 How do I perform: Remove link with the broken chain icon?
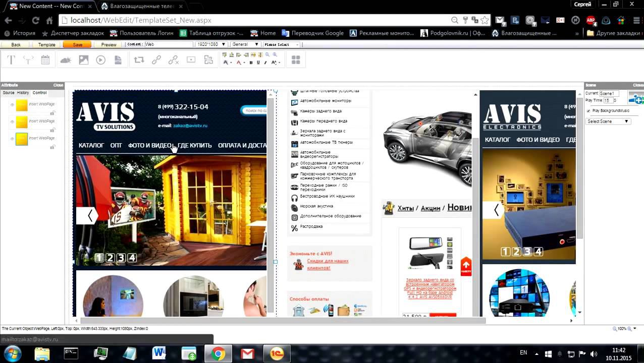(174, 60)
